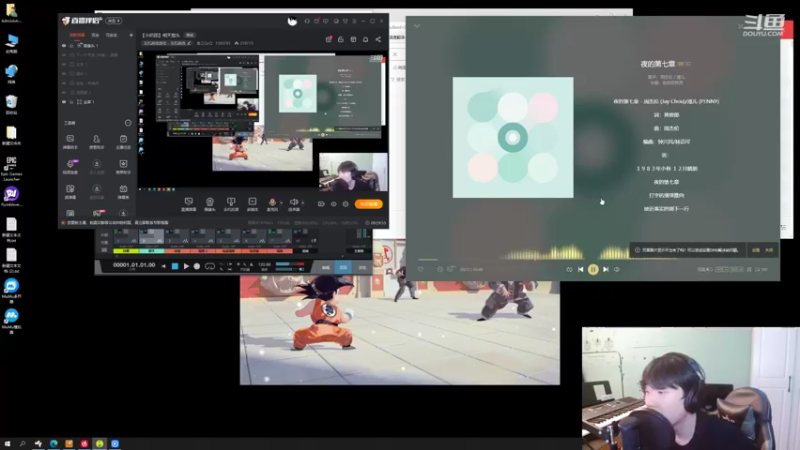Screen dimensions: 800x450
Task: Open the Recycle Bin desktop icon
Action: coord(11,105)
